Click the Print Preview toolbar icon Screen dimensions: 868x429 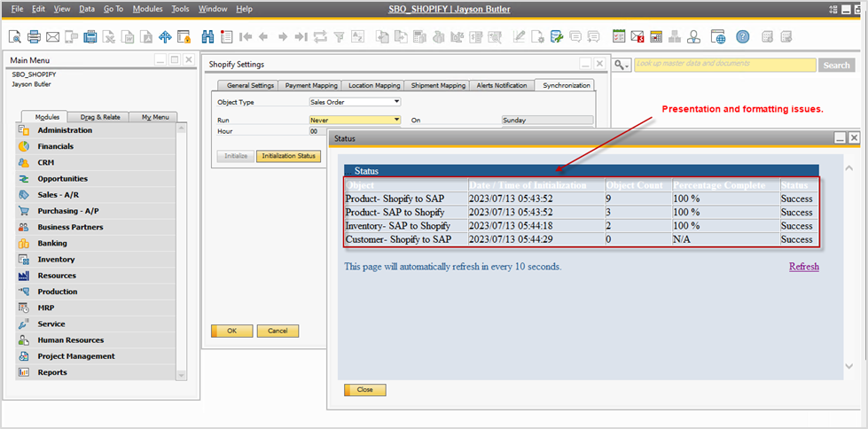(15, 37)
